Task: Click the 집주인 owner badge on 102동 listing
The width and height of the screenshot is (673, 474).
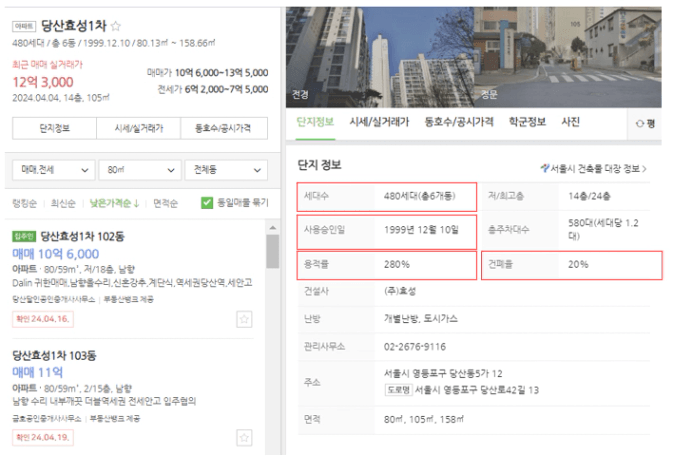Action: [x=24, y=237]
